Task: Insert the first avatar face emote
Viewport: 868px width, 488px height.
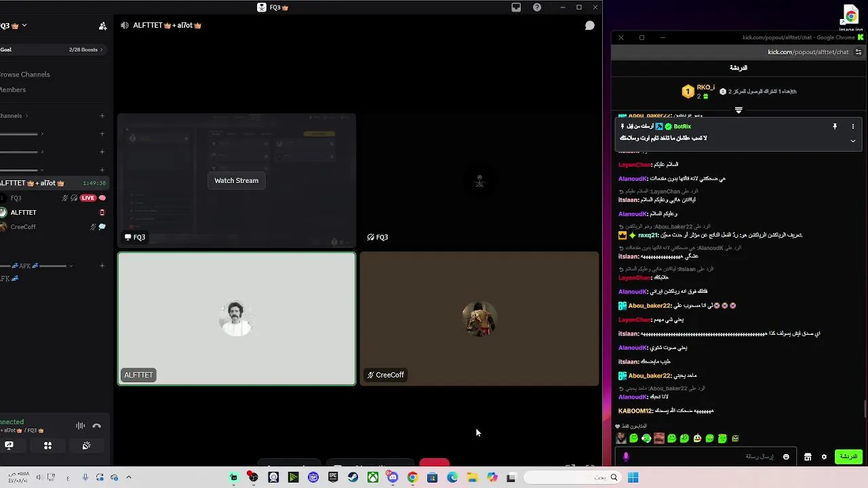Action: click(x=621, y=439)
